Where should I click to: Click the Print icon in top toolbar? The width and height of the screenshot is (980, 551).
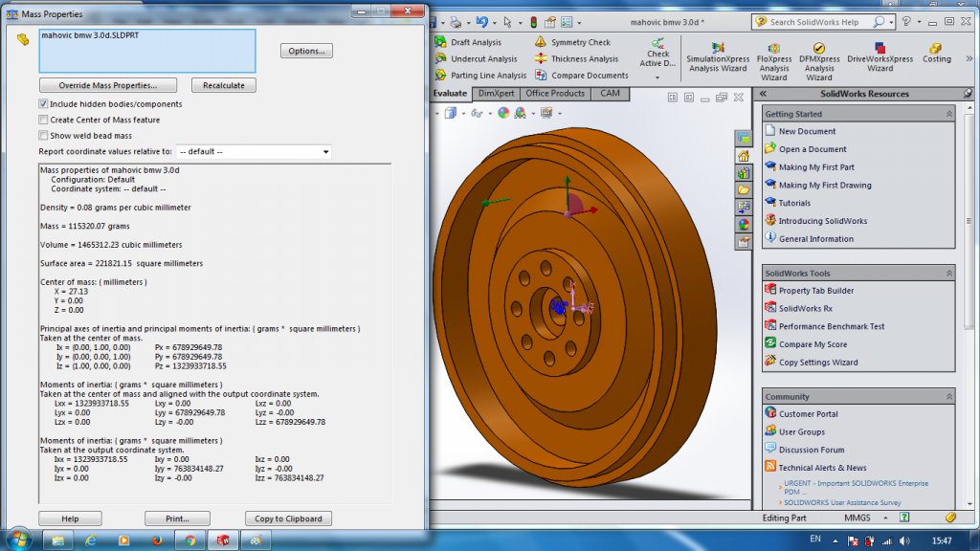click(x=456, y=22)
